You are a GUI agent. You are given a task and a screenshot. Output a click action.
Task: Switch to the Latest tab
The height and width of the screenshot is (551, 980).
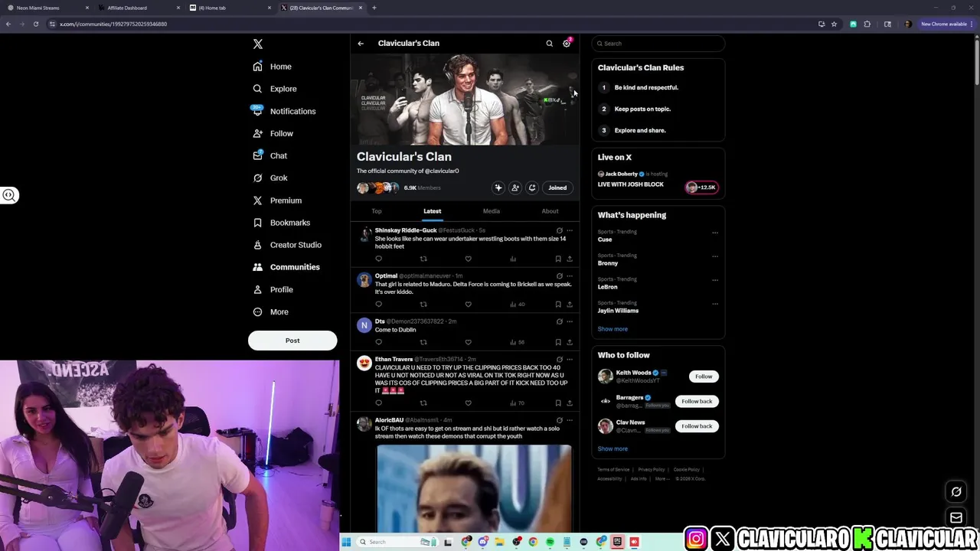point(433,211)
